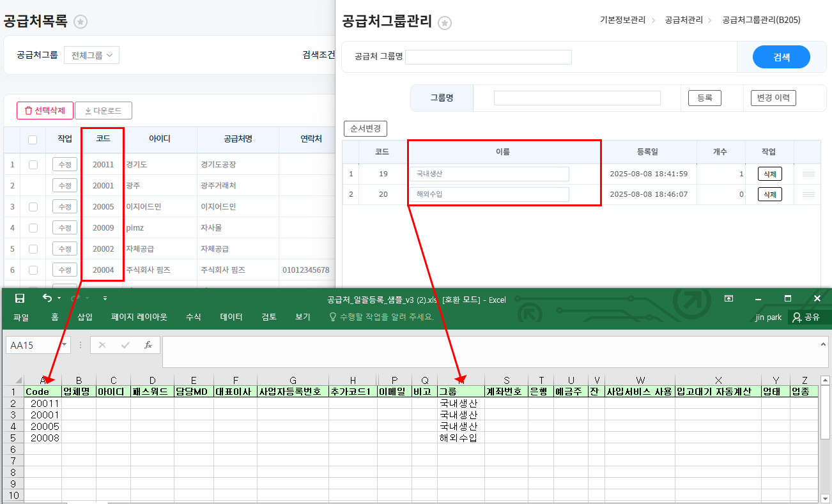The height and width of the screenshot is (504, 832).
Task: Check the checkbox for code 20011 row
Action: 33,165
